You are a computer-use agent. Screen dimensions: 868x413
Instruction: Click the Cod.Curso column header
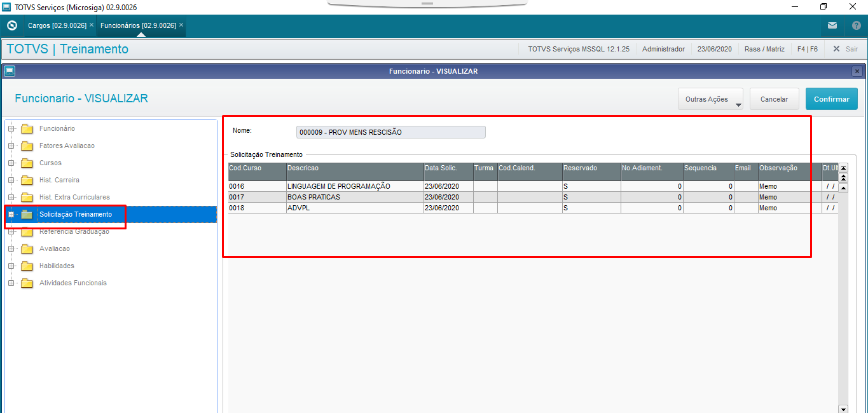[258, 172]
